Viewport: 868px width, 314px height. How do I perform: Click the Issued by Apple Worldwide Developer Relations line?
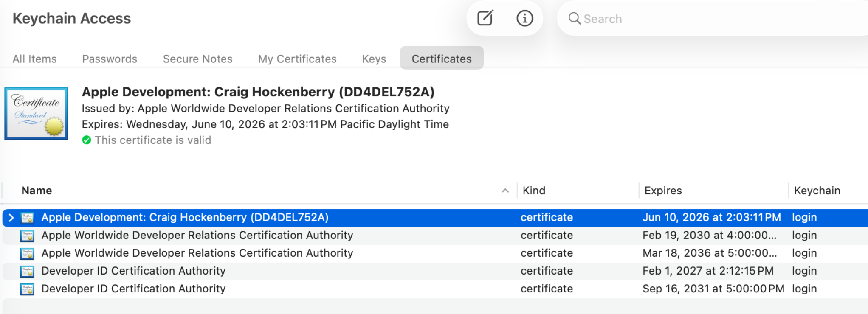(265, 108)
